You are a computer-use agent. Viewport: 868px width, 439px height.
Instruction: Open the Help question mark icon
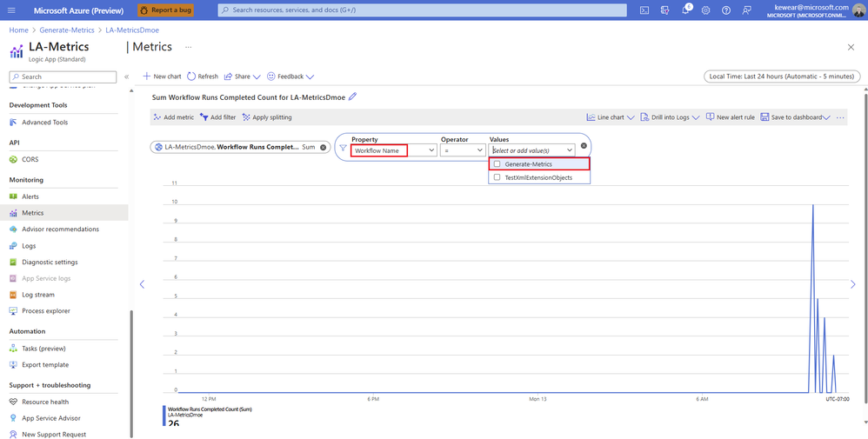tap(726, 10)
